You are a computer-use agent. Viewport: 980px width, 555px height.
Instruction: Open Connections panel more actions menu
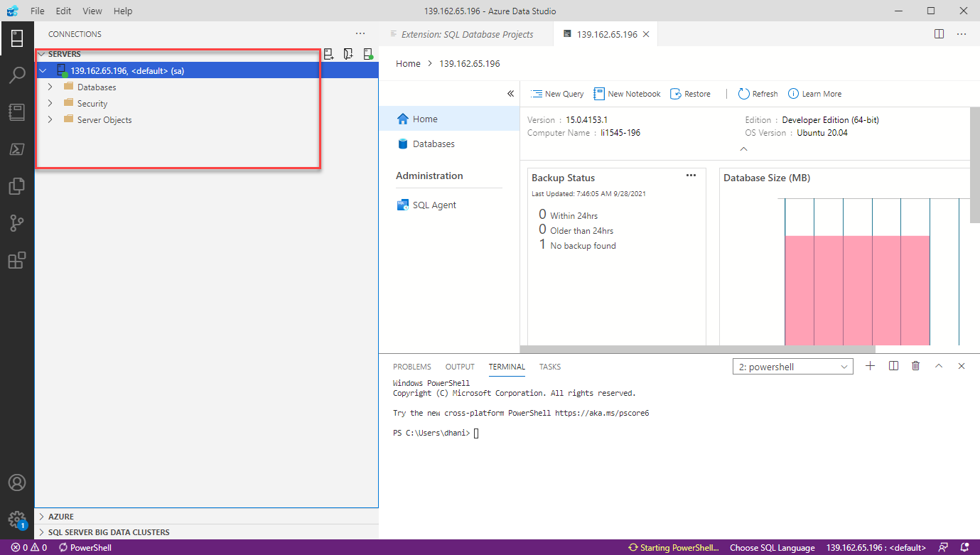click(360, 33)
